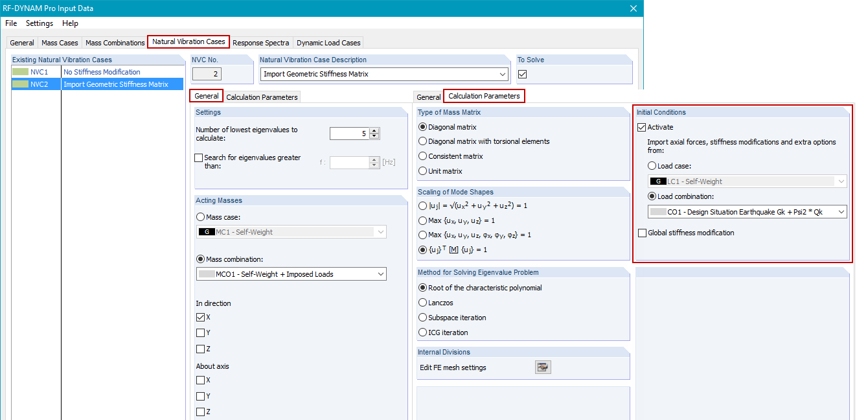
Task: Click the green color swatch beside NVC1
Action: [21, 72]
